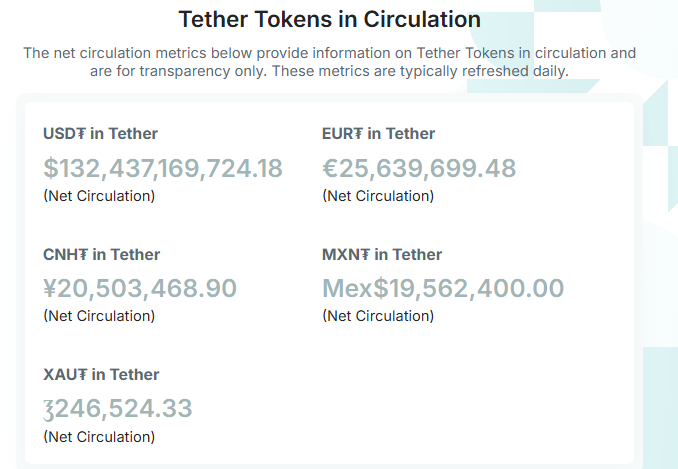Screen dimensions: 678x469
Task: Click the ¥20,503,468.90 circulation value
Action: click(140, 288)
